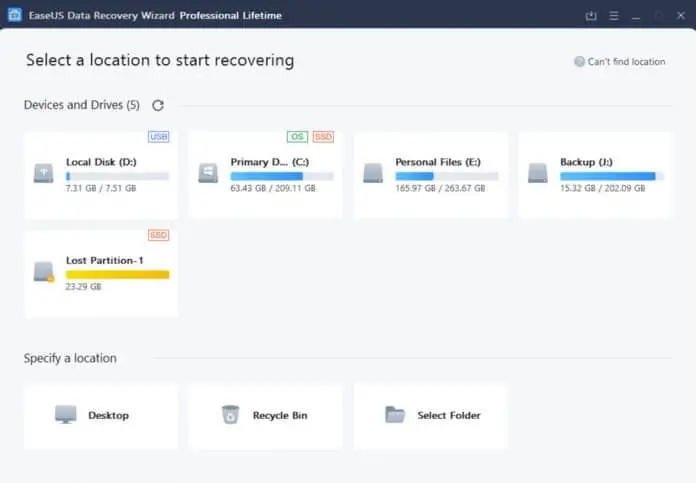
Task: Click the yellow Lost Partition-1 usage bar
Action: 117,274
